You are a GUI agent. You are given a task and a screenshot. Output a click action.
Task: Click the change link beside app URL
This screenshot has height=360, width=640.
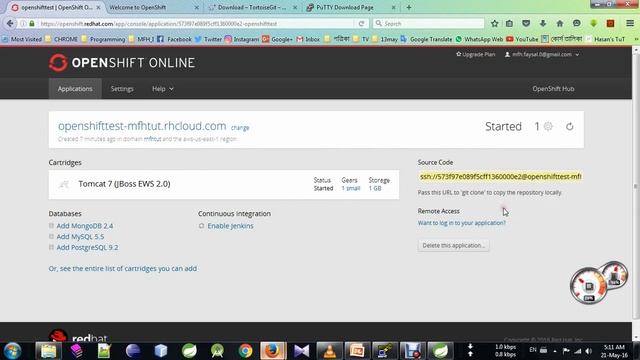pyautogui.click(x=240, y=128)
